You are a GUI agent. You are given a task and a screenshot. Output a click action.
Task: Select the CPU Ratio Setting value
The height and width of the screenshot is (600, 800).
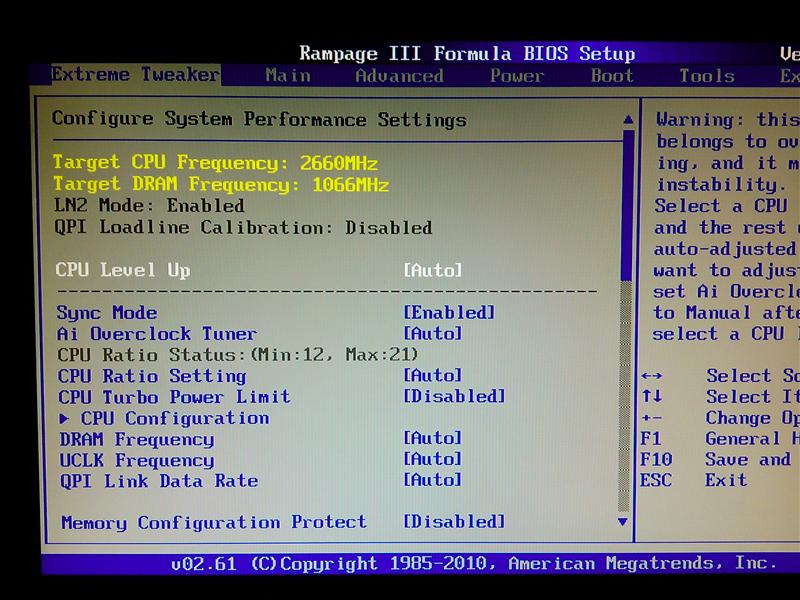432,376
